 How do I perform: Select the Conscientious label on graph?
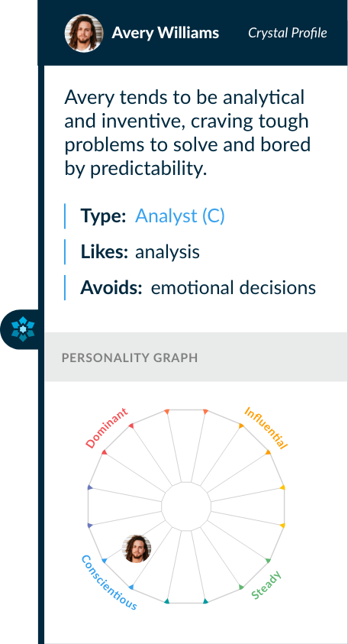[108, 582]
